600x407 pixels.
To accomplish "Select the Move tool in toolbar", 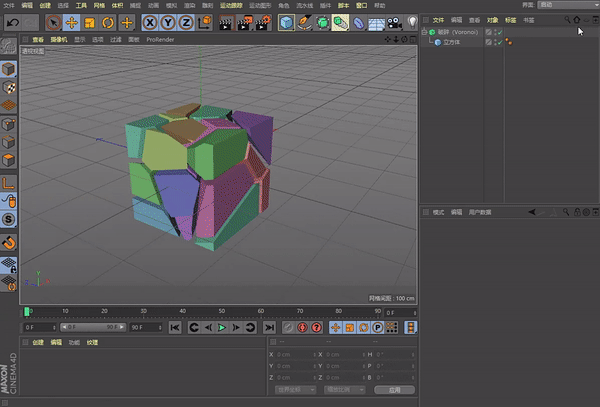I will [72, 23].
